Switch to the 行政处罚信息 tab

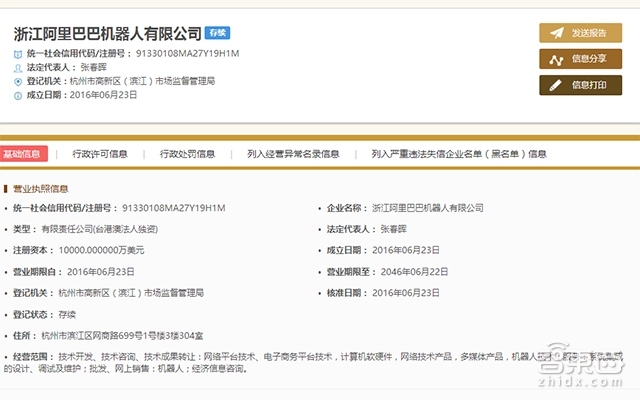coord(187,154)
